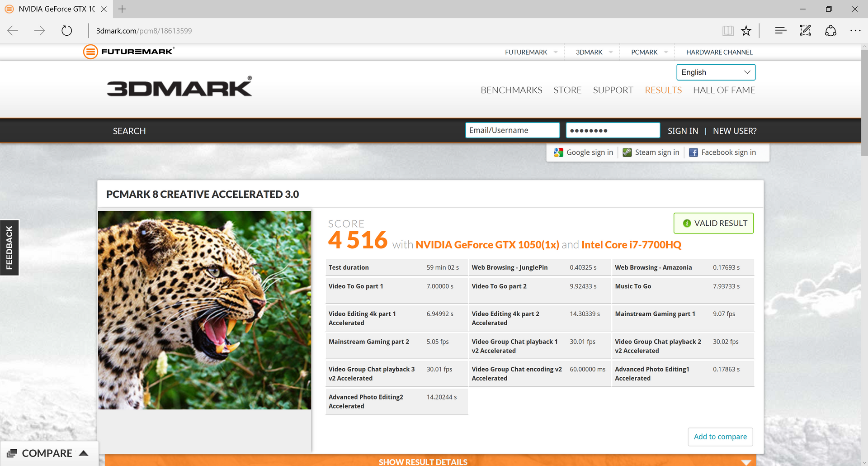Click the green valid result info icon
The image size is (868, 466).
click(x=687, y=223)
